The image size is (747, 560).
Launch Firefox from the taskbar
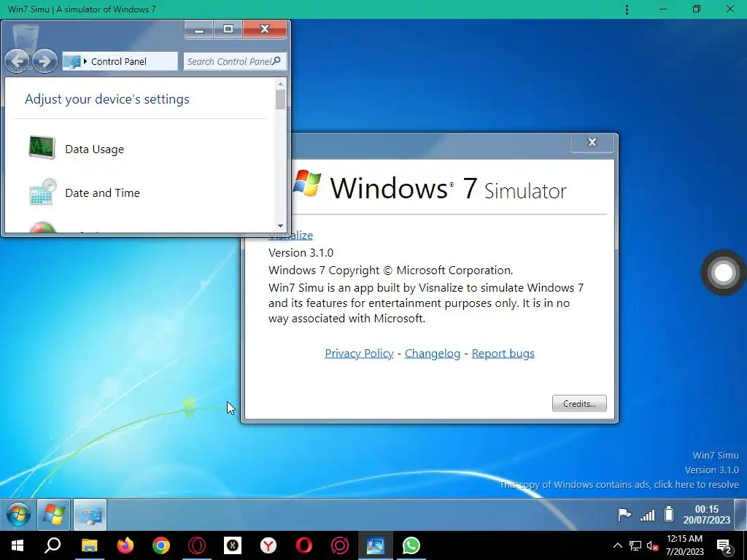[x=125, y=545]
